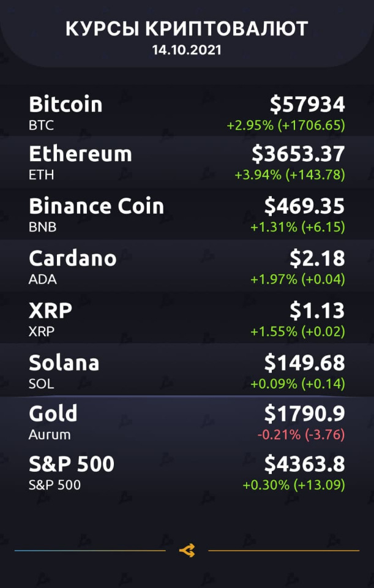Select the XRP coin name
This screenshot has width=374, height=588.
(50, 311)
